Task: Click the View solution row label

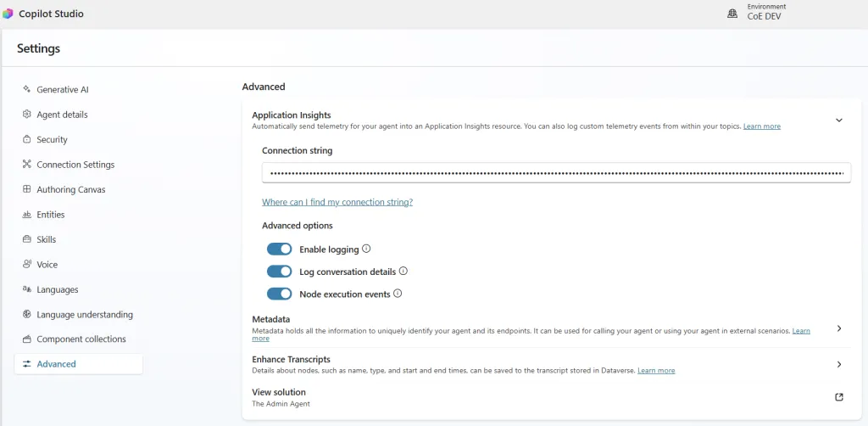Action: (x=278, y=392)
